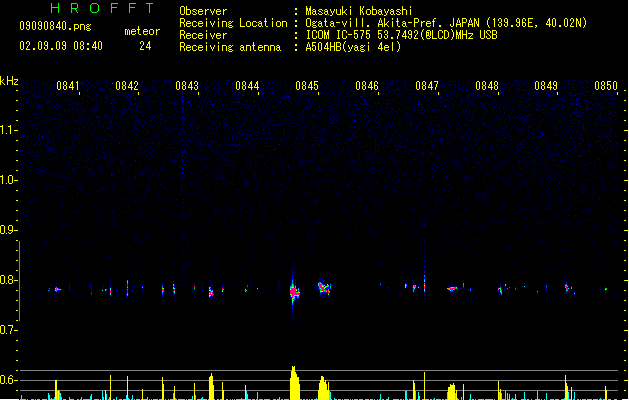
Task: Click the kHz axis unit label
Action: [x=9, y=81]
